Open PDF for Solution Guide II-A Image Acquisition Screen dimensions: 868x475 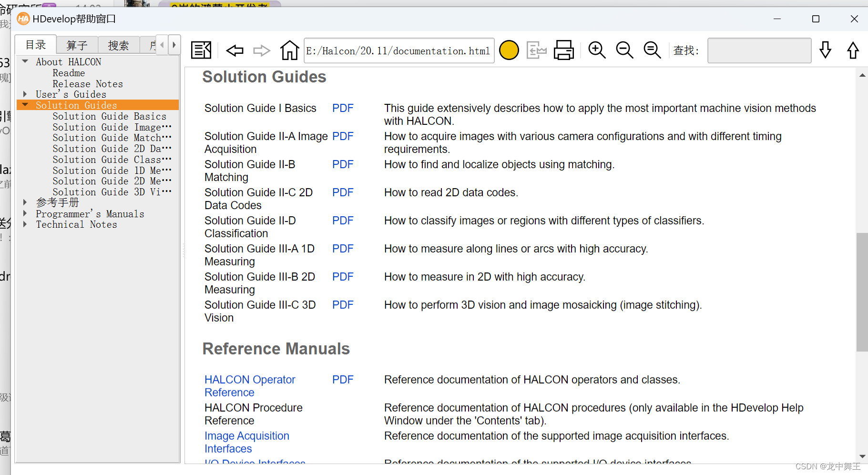point(343,136)
